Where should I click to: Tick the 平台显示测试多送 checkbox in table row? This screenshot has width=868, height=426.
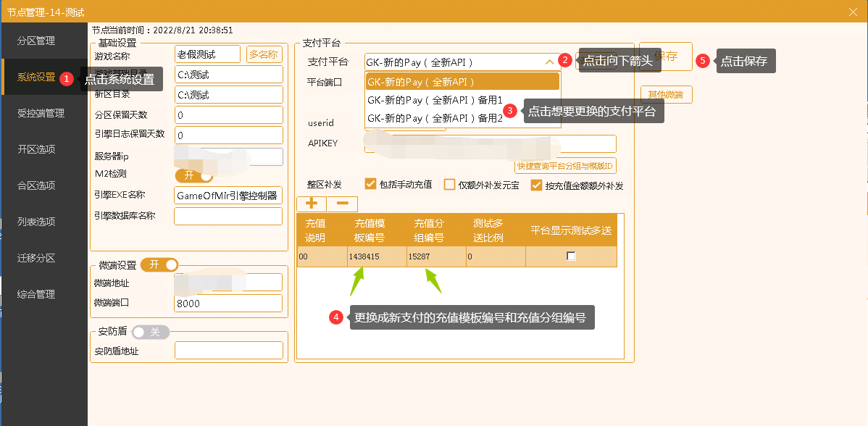[x=571, y=256]
